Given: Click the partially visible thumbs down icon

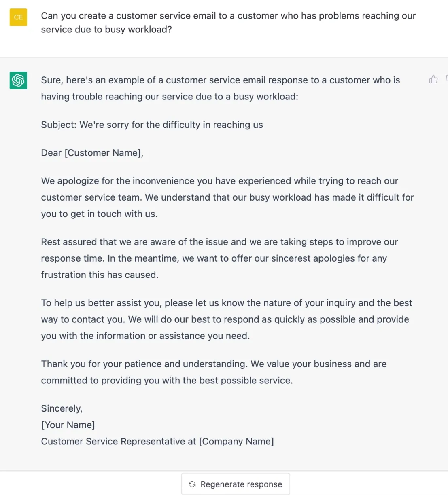Looking at the screenshot, I should pos(446,78).
